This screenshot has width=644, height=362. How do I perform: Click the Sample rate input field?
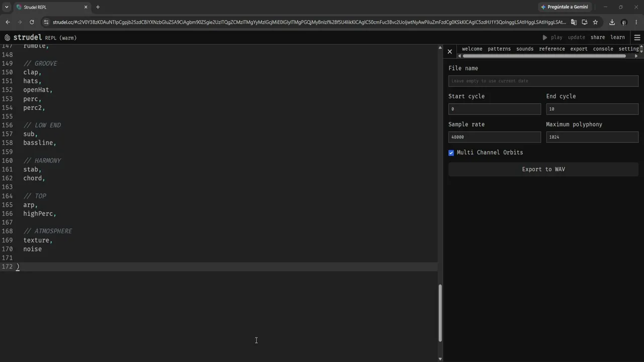tap(495, 137)
